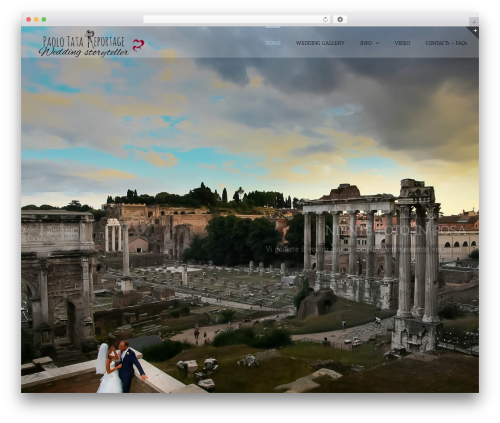The height and width of the screenshot is (423, 500).
Task: Expand the corner plus toggle panel
Action: point(475,31)
